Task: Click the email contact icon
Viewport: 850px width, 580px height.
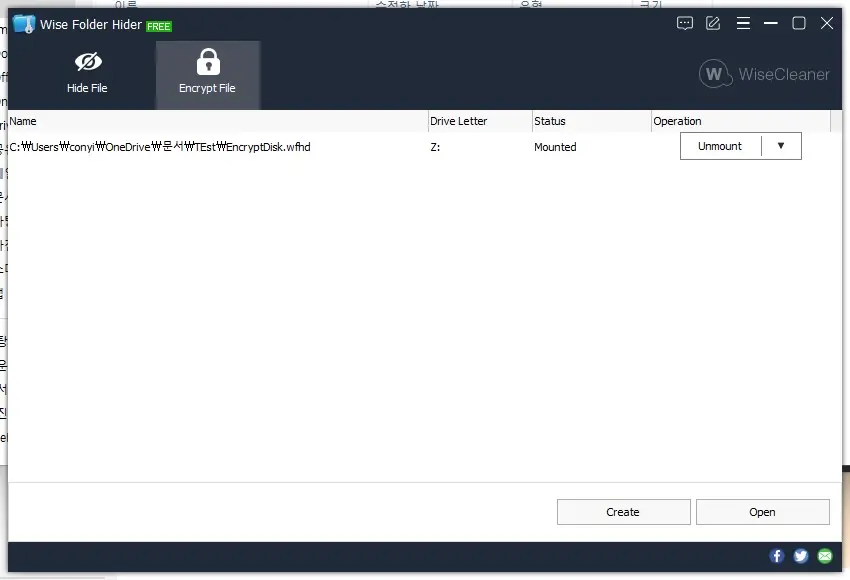Action: point(825,556)
